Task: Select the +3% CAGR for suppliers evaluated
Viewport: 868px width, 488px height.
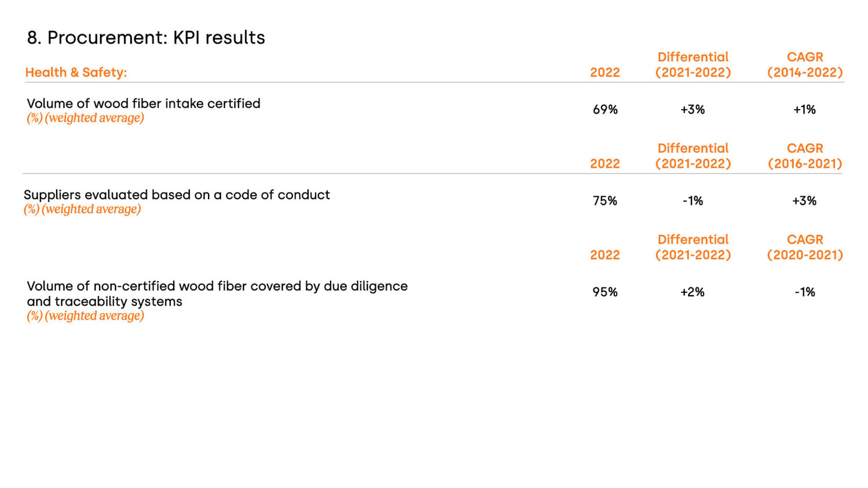Action: click(804, 201)
